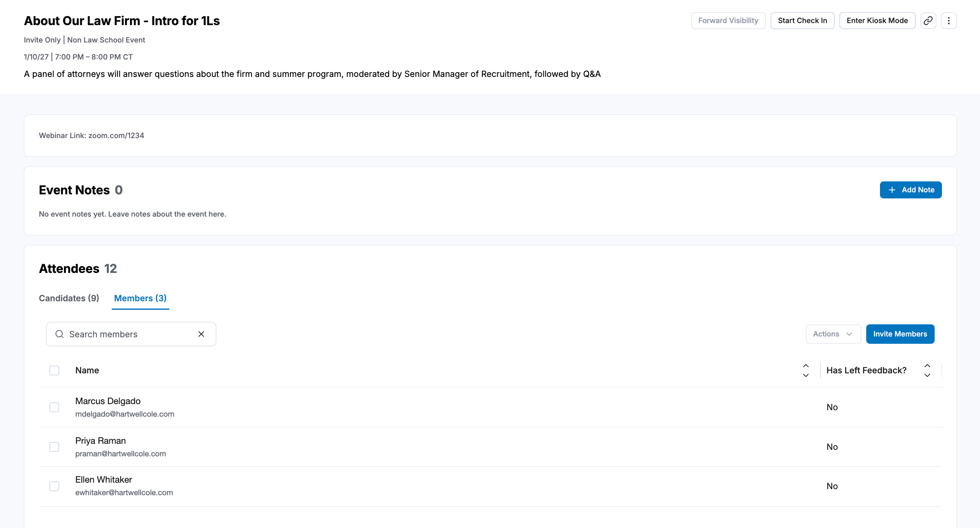Toggle the select-all members checkbox

[x=54, y=370]
